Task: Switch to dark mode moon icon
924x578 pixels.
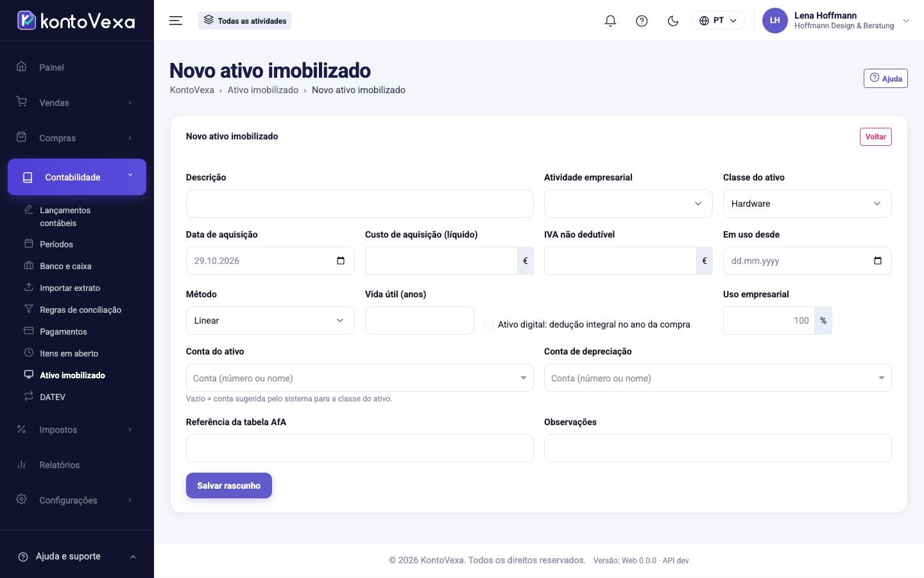Action: pyautogui.click(x=673, y=21)
